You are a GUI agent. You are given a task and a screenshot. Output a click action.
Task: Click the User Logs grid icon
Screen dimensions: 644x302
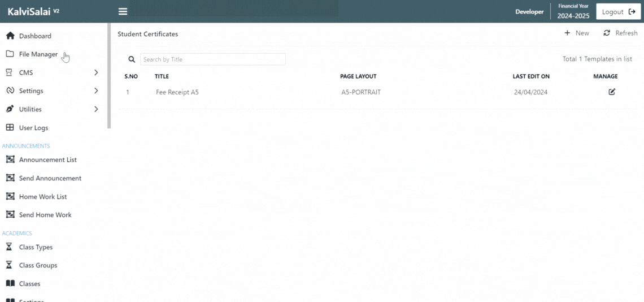point(10,128)
